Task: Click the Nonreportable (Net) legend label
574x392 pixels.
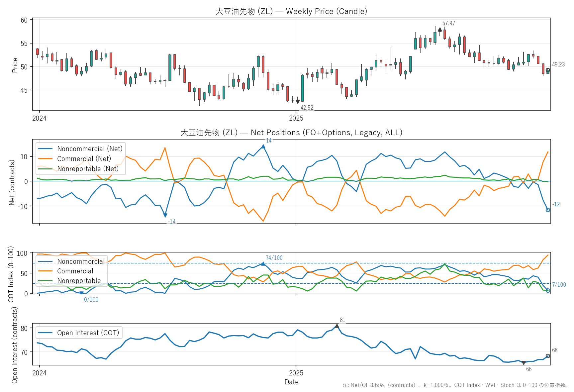Action: (88, 169)
